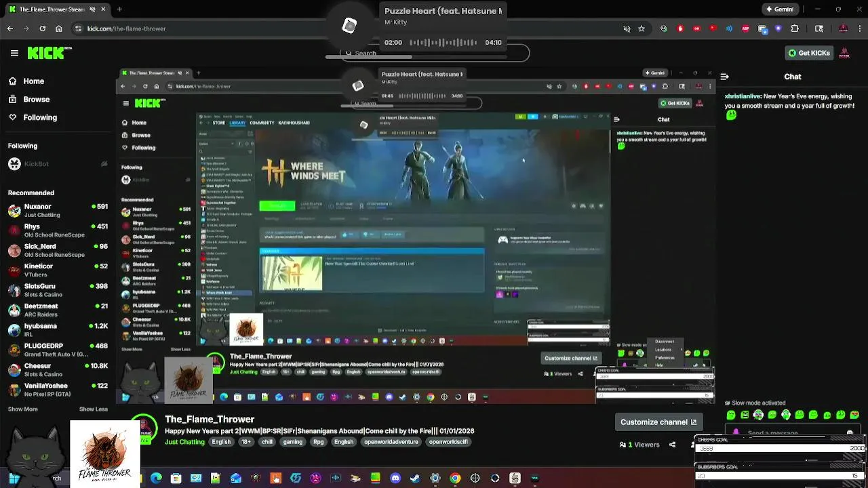Open Following in the Kick sidebar

tap(33, 117)
